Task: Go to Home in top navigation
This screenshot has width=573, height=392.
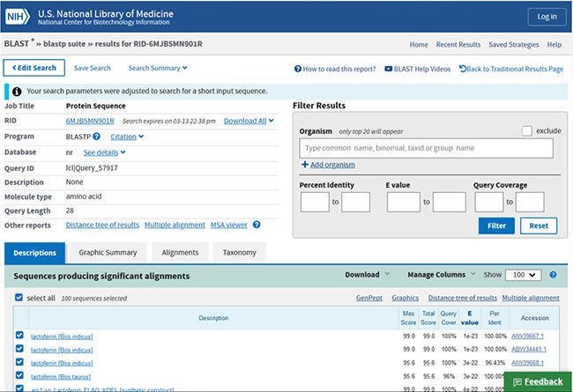Action: click(x=419, y=45)
